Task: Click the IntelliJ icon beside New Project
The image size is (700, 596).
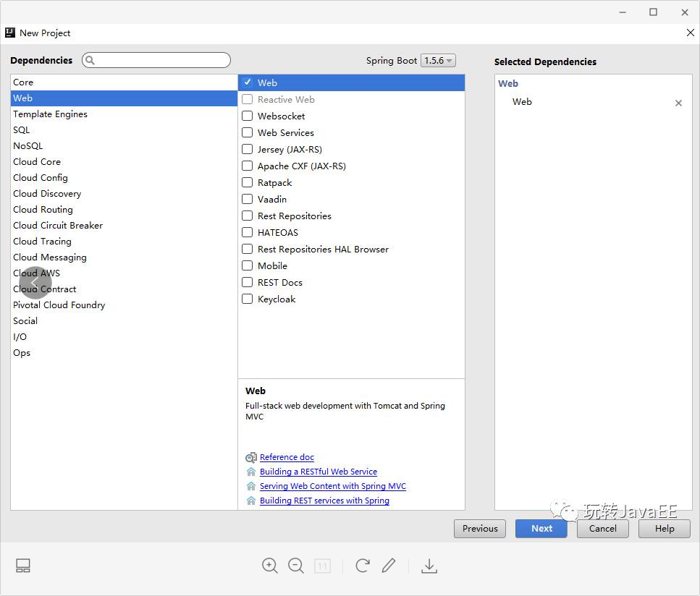Action: (10, 33)
